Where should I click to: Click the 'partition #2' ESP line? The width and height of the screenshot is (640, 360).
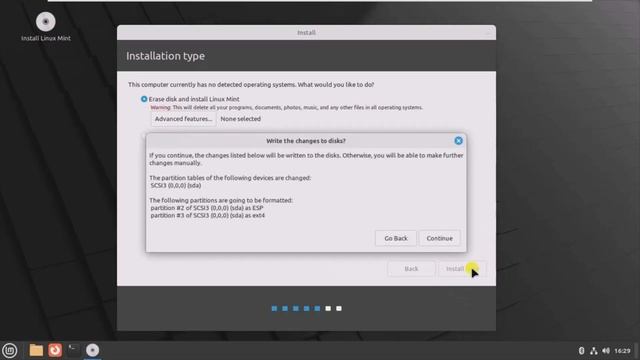[x=207, y=208]
